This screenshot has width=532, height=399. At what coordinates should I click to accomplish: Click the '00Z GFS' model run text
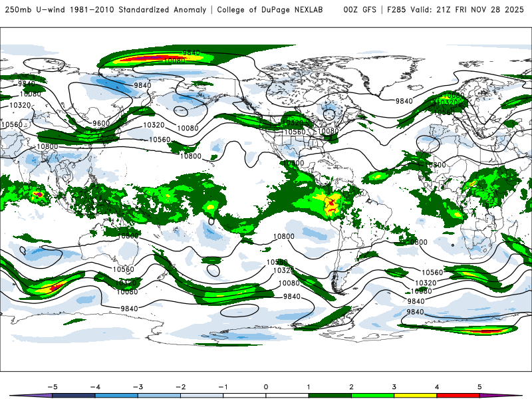click(x=360, y=10)
